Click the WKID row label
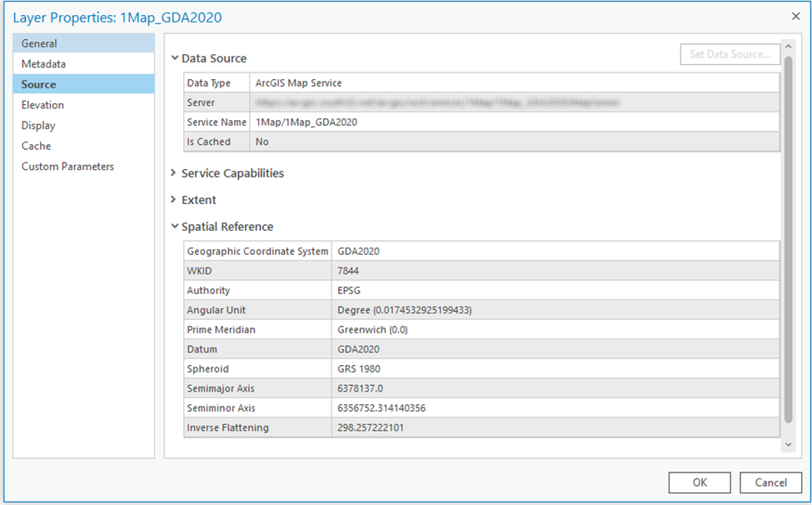This screenshot has width=812, height=505. pyautogui.click(x=199, y=271)
